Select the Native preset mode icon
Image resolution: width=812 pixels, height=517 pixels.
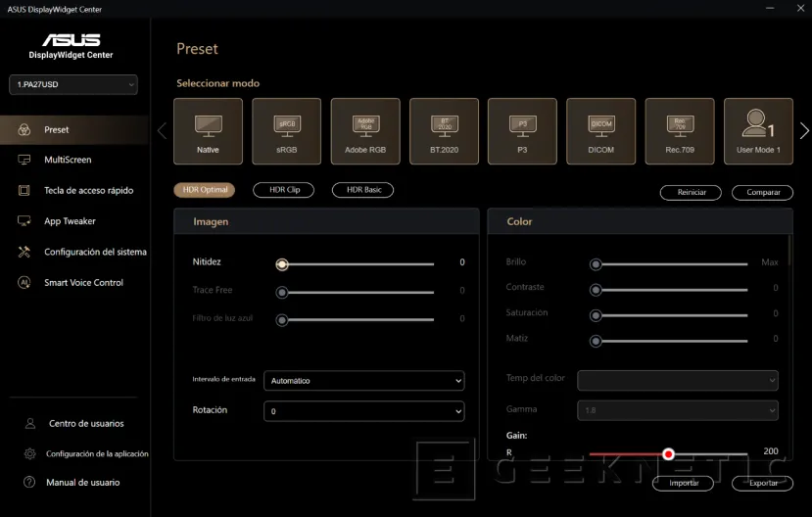coord(208,131)
